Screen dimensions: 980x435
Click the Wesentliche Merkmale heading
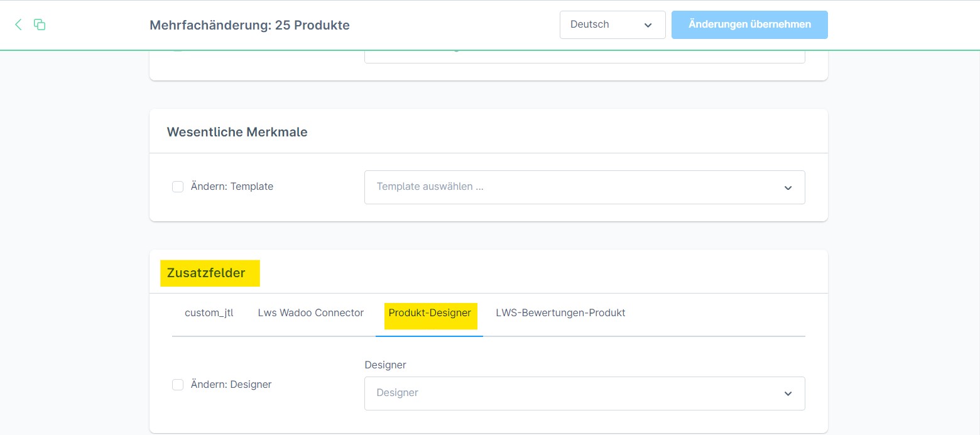237,132
